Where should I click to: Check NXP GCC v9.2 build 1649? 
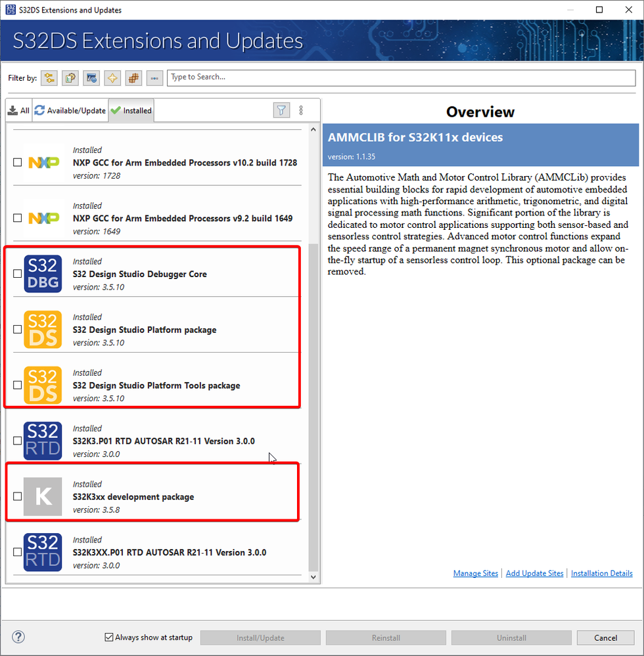point(17,218)
